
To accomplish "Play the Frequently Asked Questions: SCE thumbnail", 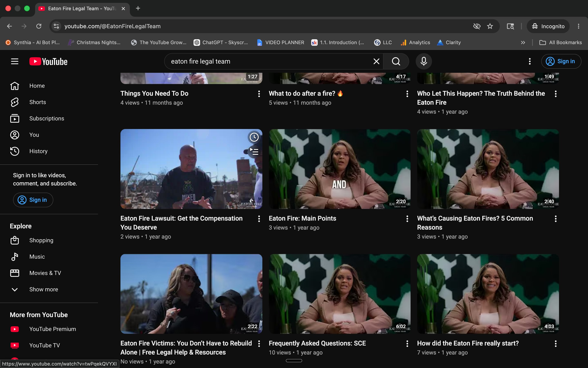I will (x=340, y=294).
